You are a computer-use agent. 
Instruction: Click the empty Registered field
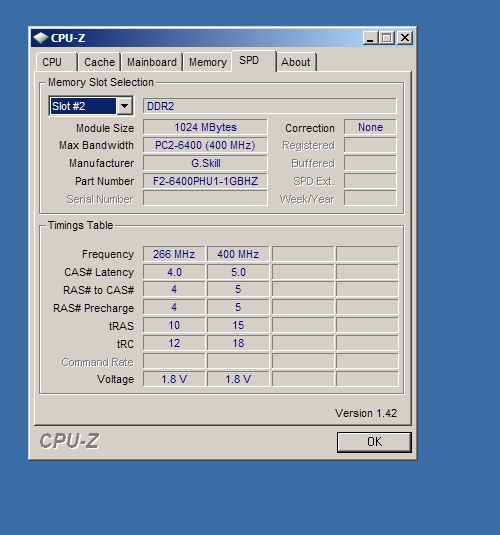[x=370, y=145]
